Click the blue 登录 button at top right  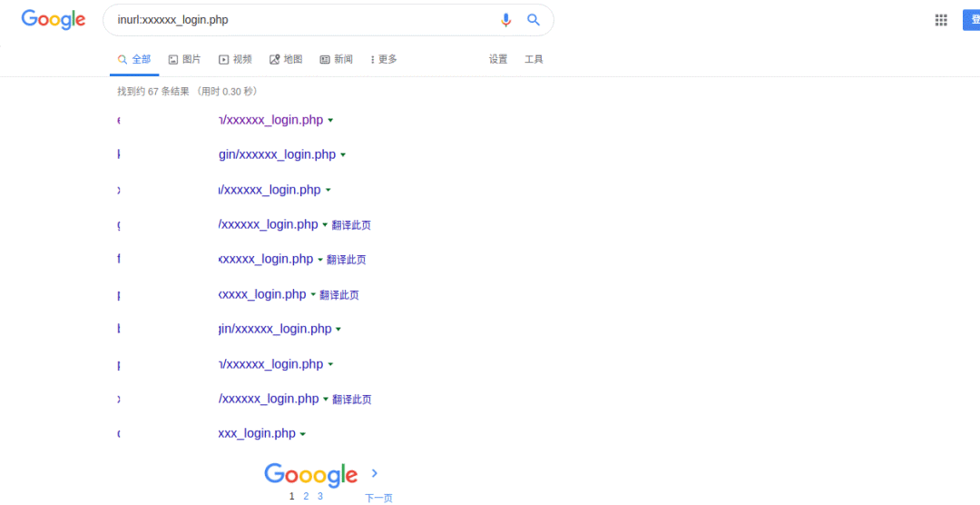(x=971, y=20)
